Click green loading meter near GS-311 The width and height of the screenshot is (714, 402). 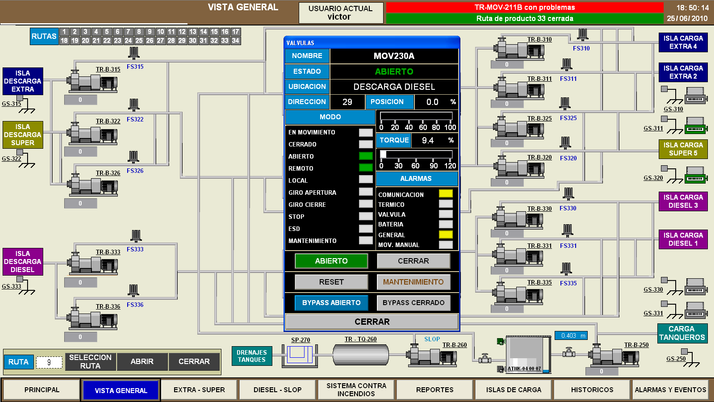(696, 125)
